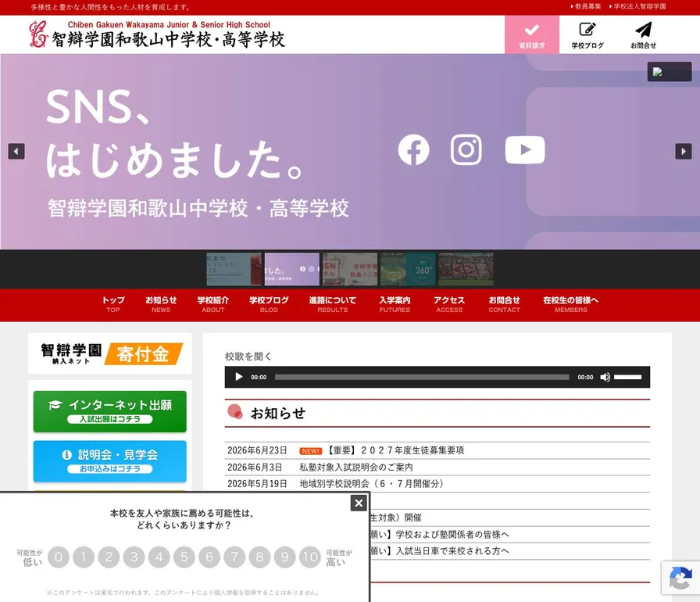Click the audio player progress bar
The height and width of the screenshot is (602, 700).
tap(422, 377)
